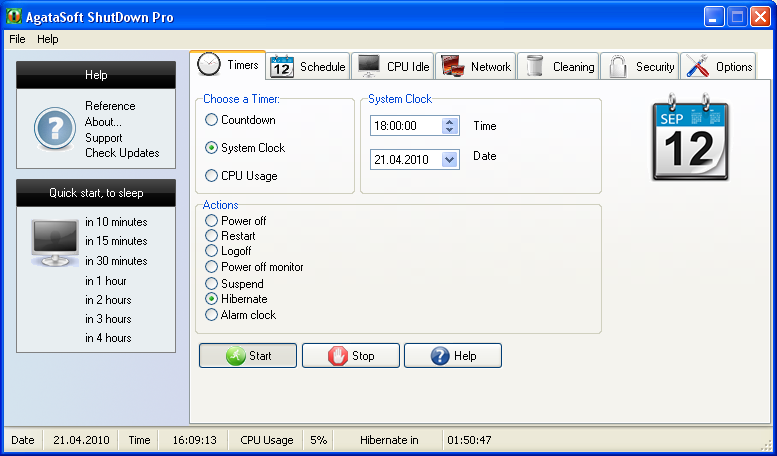This screenshot has height=456, width=777.
Task: Click the padlock Security tab icon
Action: tap(617, 66)
